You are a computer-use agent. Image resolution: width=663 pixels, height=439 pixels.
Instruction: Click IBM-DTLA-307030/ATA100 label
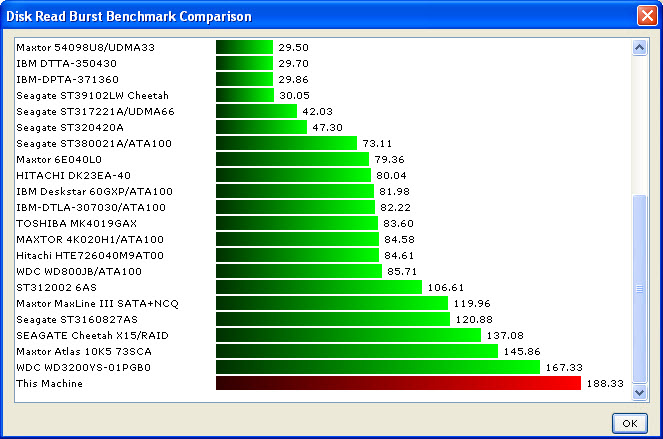(91, 208)
